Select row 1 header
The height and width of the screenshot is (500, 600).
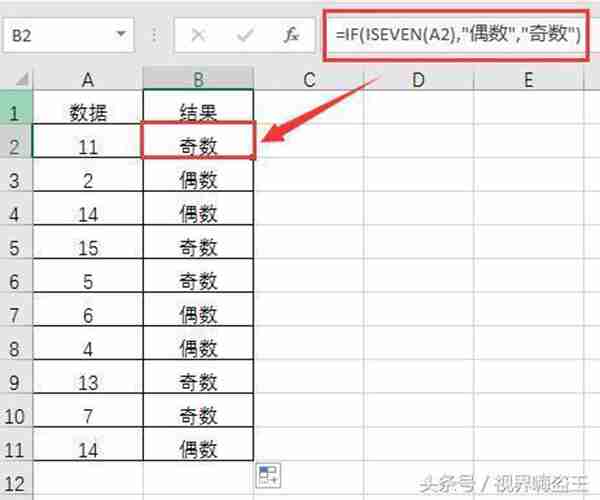coord(16,108)
